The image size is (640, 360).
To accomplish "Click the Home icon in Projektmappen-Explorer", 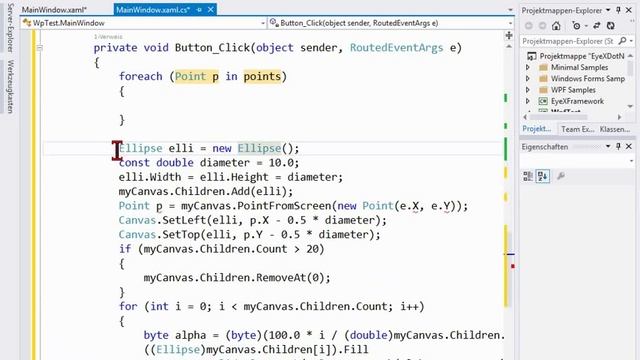I will [556, 26].
